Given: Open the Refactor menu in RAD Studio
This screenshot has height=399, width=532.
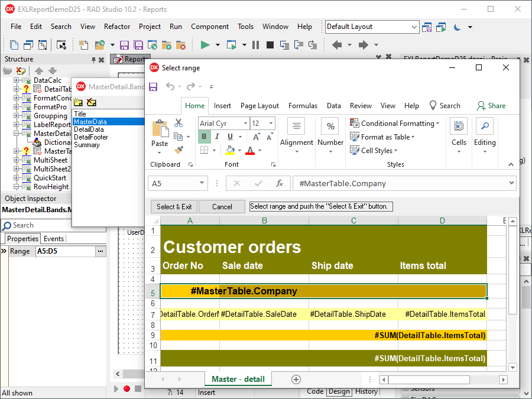Looking at the screenshot, I should coord(117,27).
